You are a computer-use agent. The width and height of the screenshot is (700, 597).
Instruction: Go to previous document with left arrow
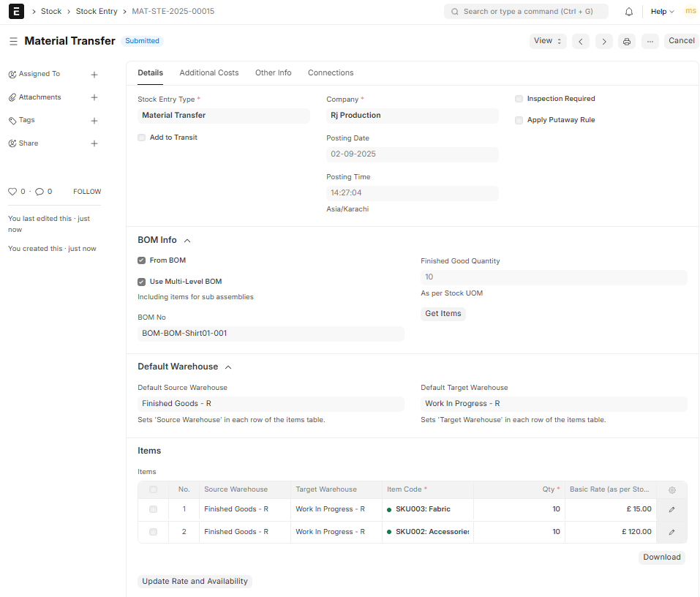(581, 42)
